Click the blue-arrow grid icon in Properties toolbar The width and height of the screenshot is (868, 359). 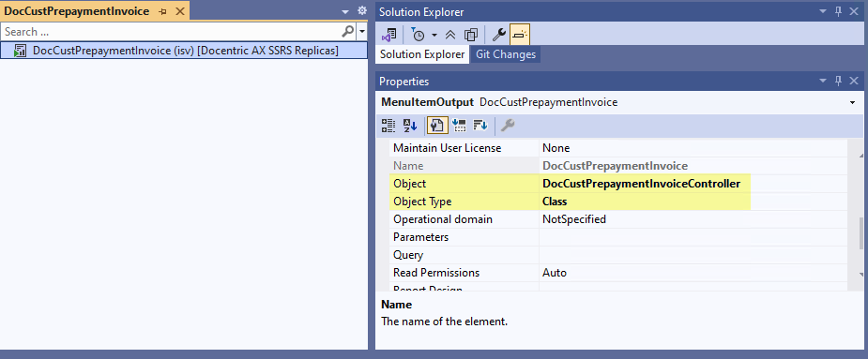459,126
